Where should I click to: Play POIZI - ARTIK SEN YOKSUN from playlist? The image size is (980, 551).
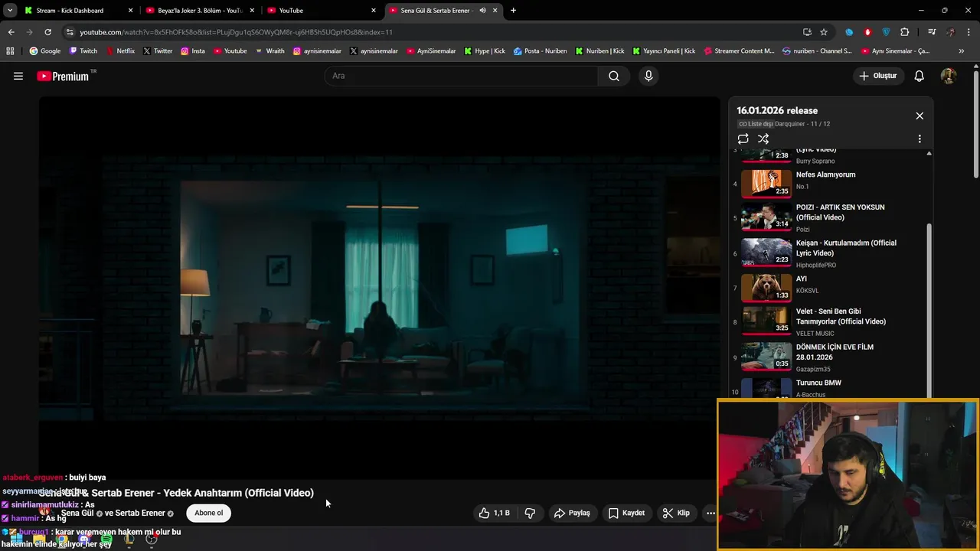coord(829,217)
